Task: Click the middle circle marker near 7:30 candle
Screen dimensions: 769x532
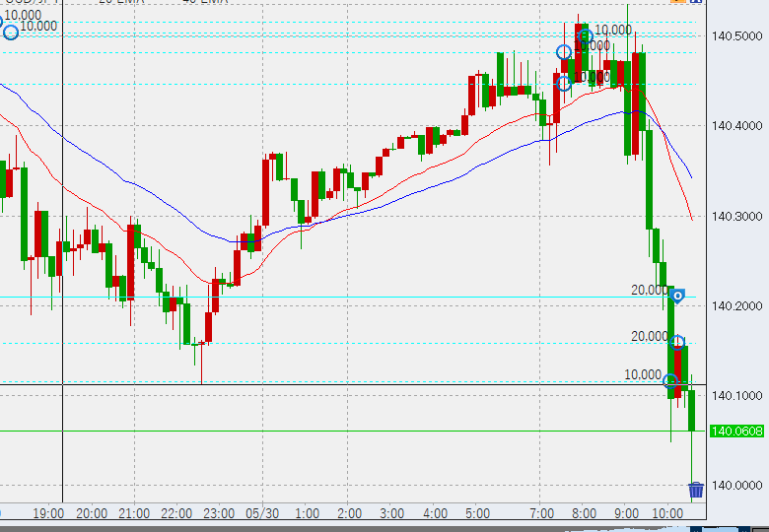Action: [x=564, y=53]
